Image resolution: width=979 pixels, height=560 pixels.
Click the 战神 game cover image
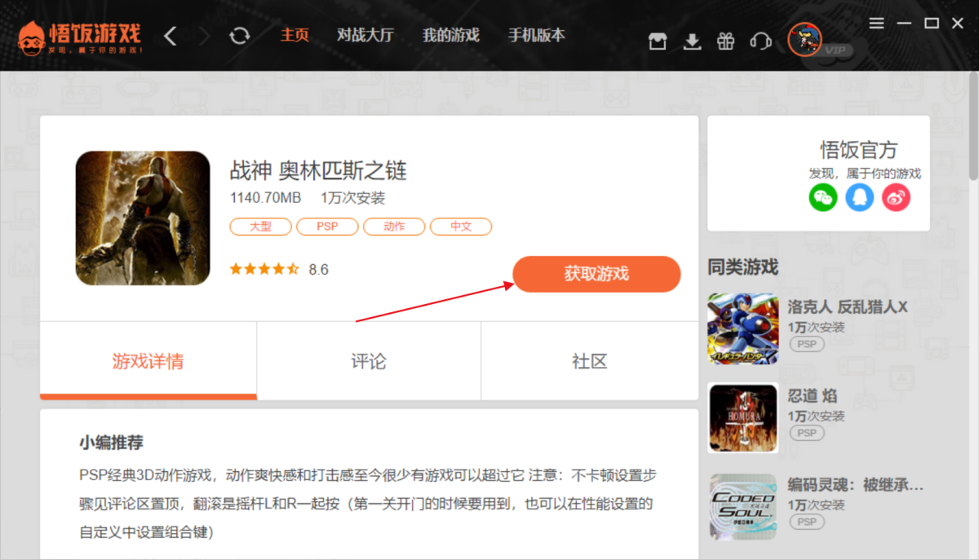point(143,218)
